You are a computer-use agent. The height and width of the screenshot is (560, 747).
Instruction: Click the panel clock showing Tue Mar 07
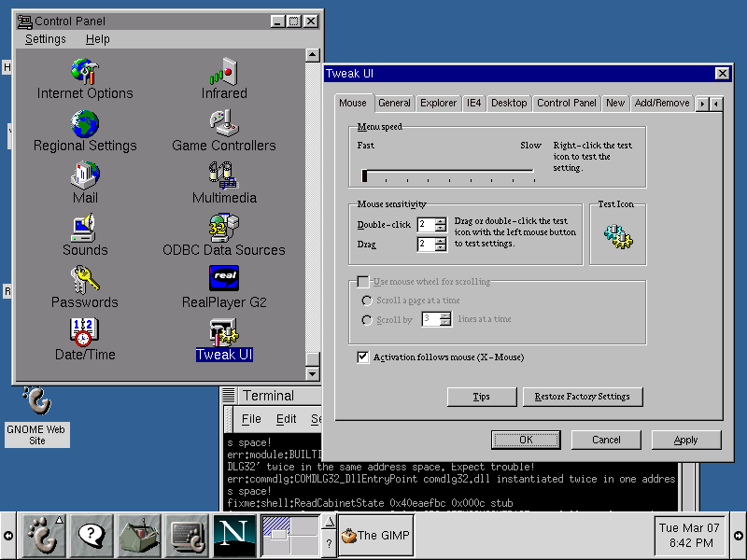[x=689, y=536]
